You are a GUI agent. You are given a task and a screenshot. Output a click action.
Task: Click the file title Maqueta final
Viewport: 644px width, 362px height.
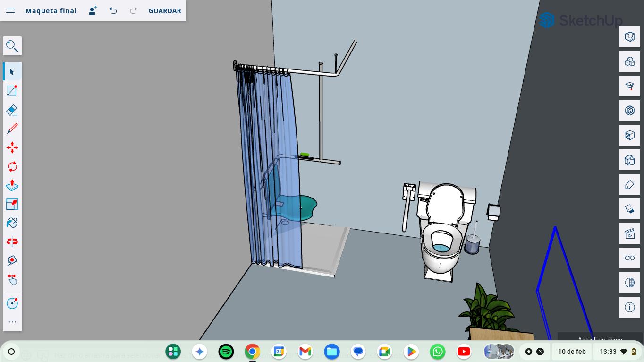51,10
